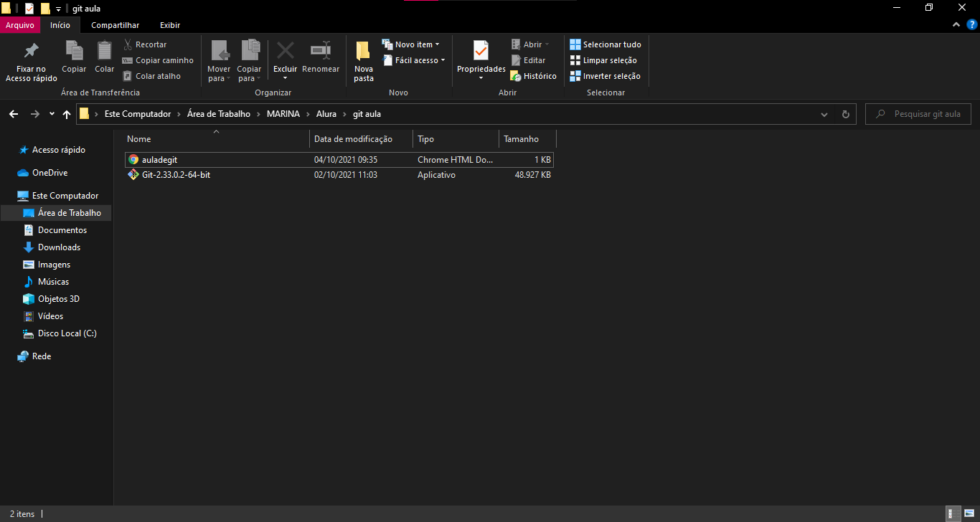
Task: Sort by the Nome column header
Action: (x=216, y=139)
